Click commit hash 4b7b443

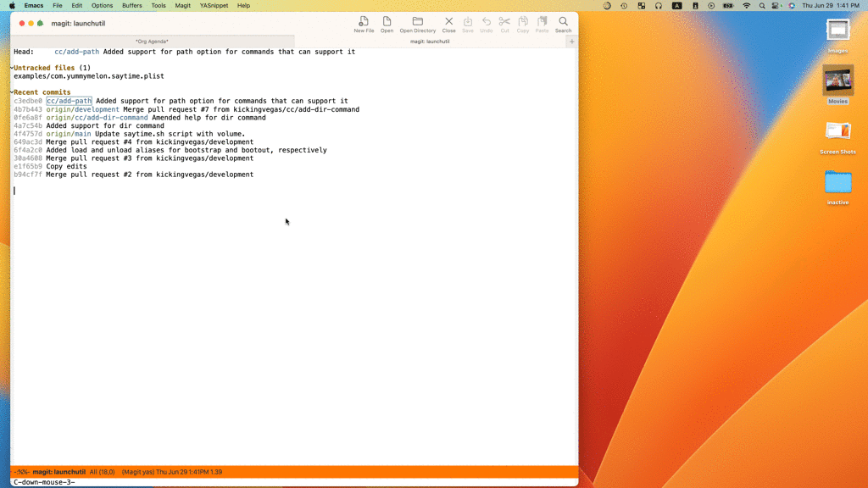[28, 109]
